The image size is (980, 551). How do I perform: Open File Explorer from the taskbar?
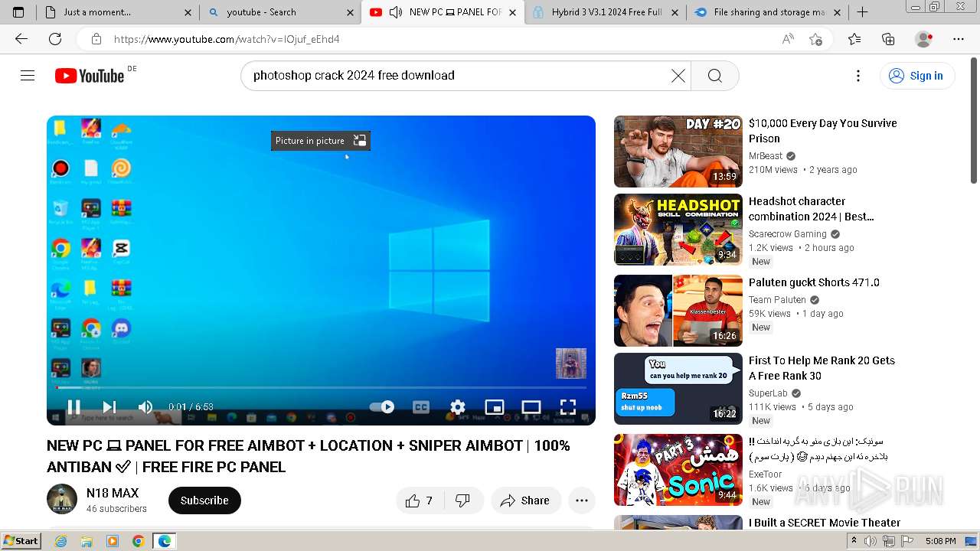[87, 541]
